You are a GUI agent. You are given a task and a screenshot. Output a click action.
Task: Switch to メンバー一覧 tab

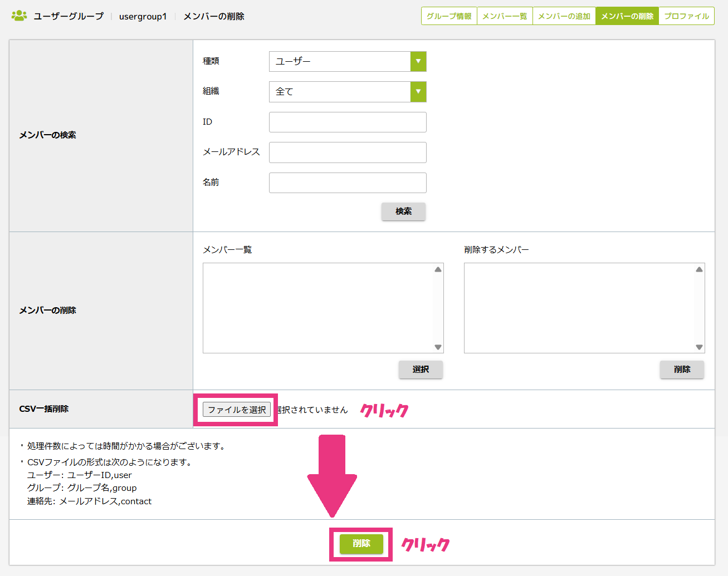click(x=505, y=16)
